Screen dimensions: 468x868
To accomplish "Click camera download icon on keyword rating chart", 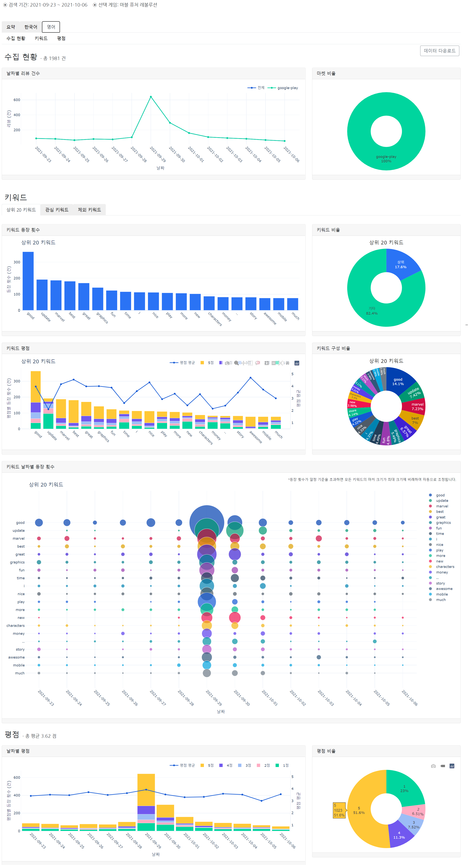I will pyautogui.click(x=227, y=363).
